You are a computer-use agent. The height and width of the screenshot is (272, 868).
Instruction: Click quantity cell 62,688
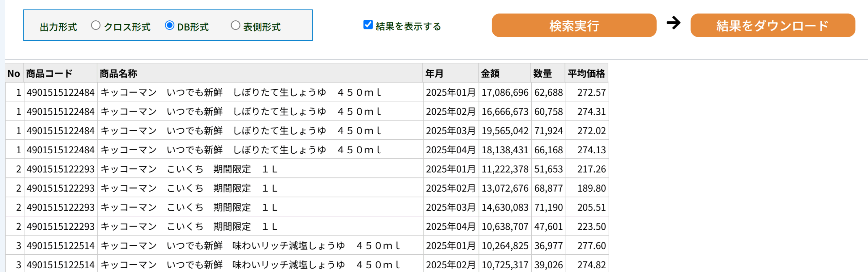548,92
